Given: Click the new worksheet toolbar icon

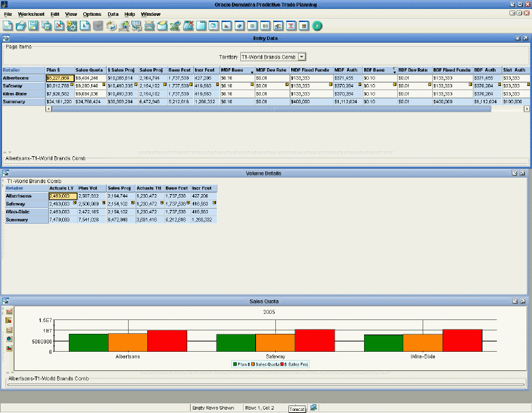Looking at the screenshot, I should tap(8, 25).
